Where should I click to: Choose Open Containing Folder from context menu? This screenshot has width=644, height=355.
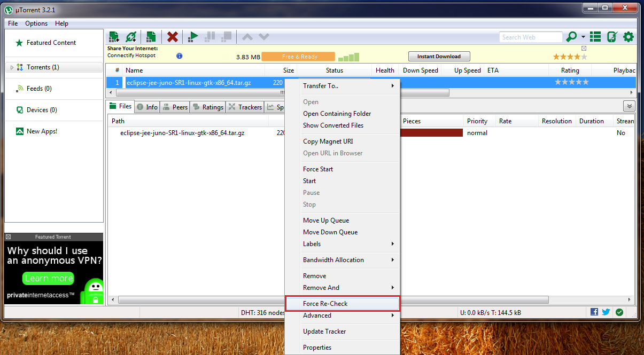[342, 114]
